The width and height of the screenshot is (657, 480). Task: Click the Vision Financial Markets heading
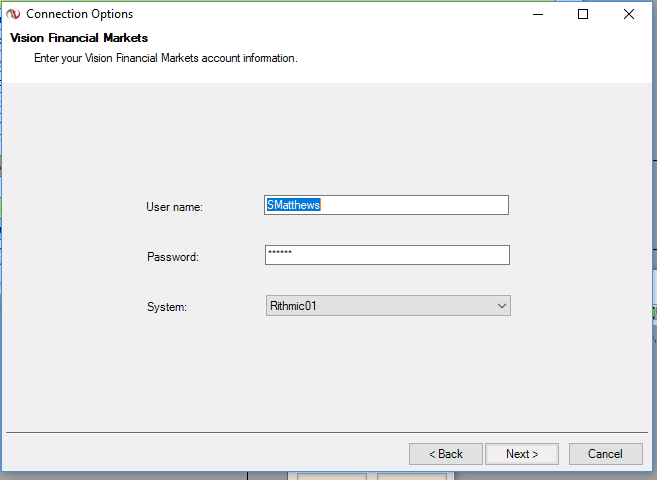point(79,38)
